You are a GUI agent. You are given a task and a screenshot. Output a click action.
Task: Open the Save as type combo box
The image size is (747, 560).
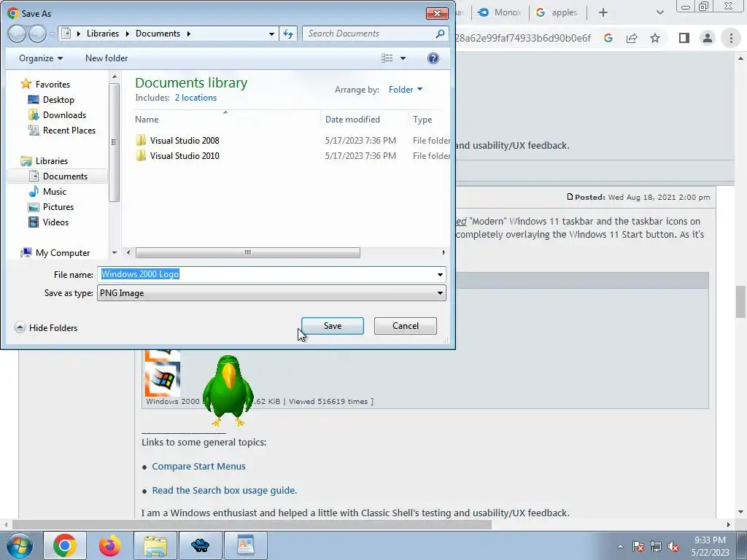271,293
